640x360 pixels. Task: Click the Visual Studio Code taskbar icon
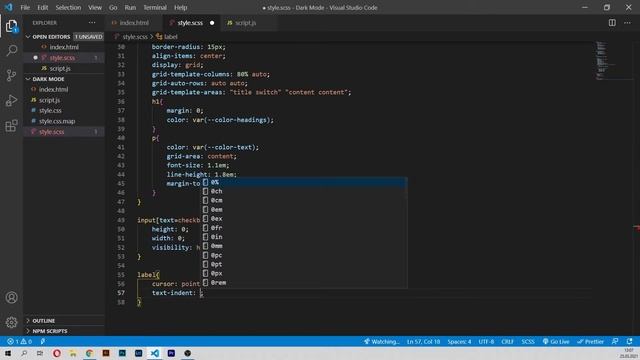click(155, 353)
